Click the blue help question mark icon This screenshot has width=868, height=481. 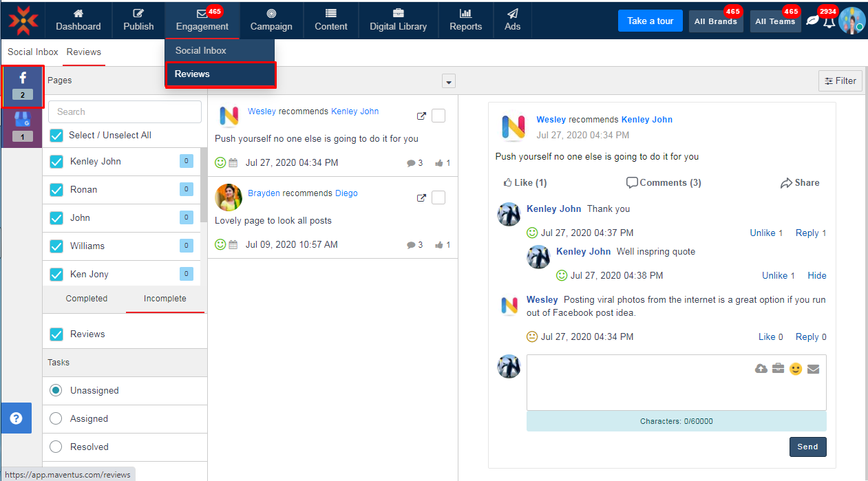pyautogui.click(x=17, y=418)
